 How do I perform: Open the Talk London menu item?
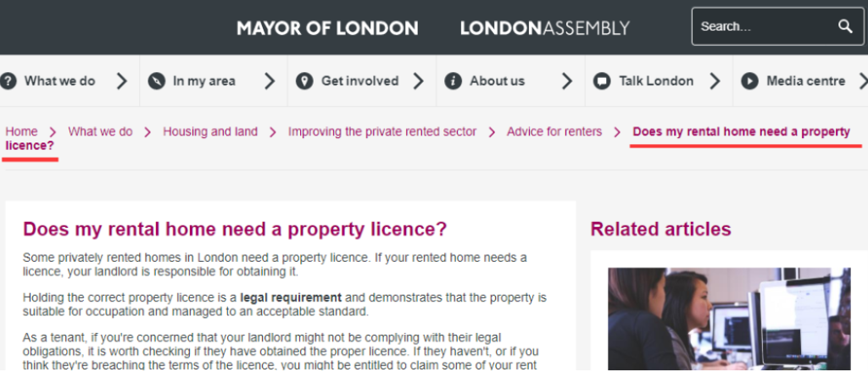click(655, 81)
